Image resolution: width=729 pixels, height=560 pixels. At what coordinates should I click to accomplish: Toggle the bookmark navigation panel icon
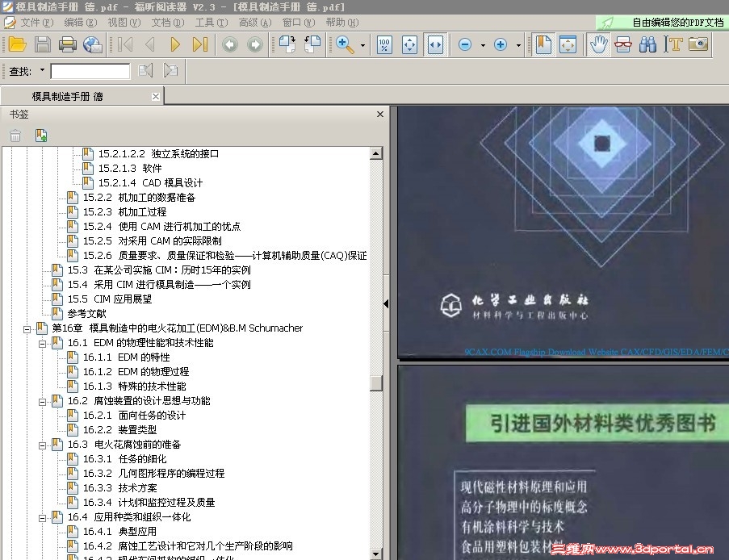pos(543,44)
